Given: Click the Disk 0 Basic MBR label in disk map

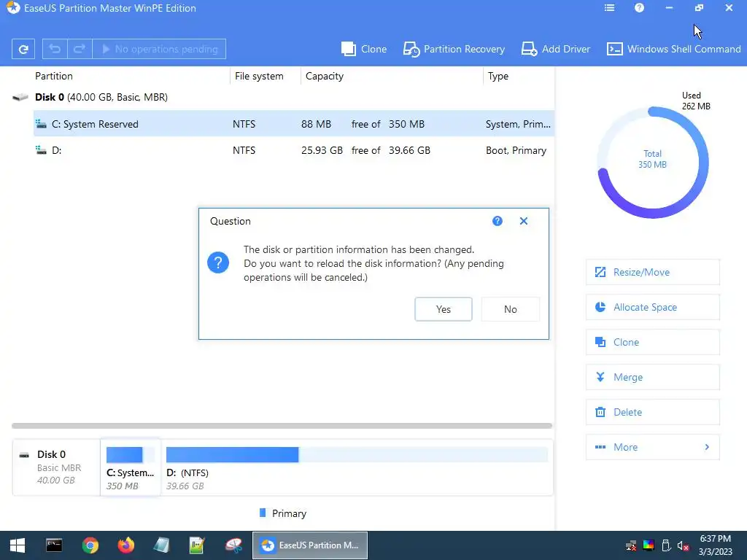Looking at the screenshot, I should pos(56,467).
